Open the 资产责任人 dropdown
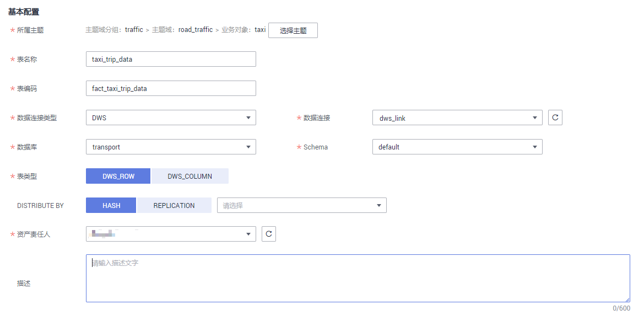 pos(171,234)
